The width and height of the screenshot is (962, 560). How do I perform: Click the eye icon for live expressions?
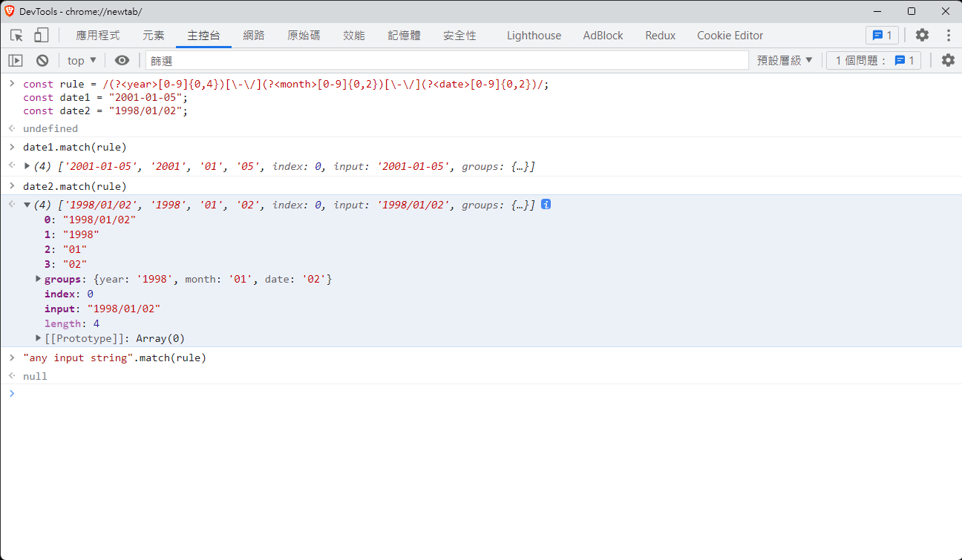point(122,61)
